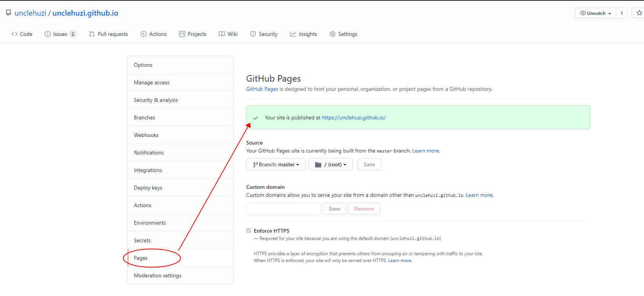Open the Security tab

pyautogui.click(x=264, y=34)
